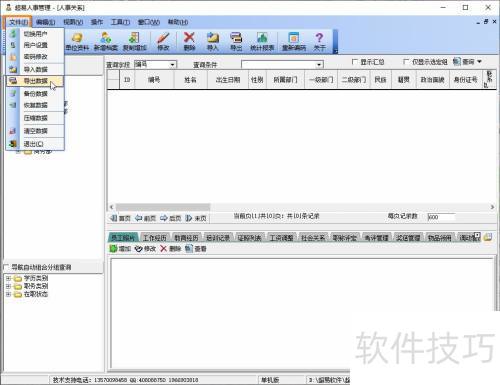Image resolution: width=500 pixels, height=385 pixels.
Task: Open the 视图 menu
Action: pyautogui.click(x=73, y=22)
